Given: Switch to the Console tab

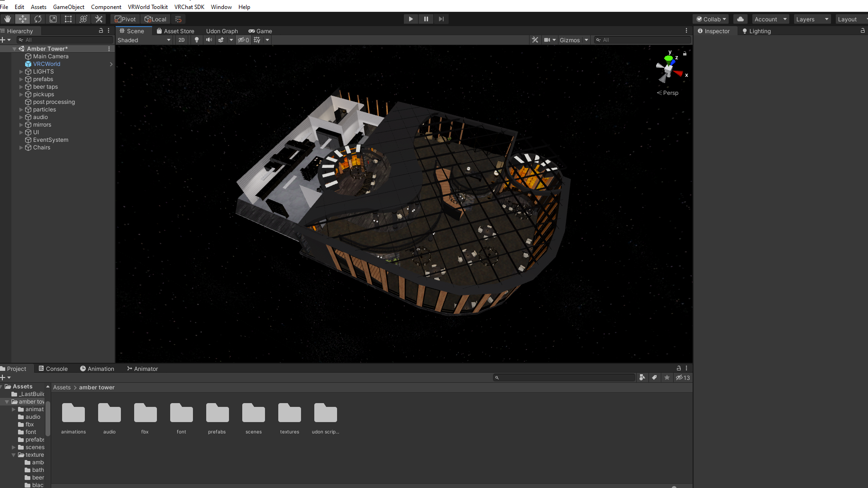Looking at the screenshot, I should (x=53, y=368).
